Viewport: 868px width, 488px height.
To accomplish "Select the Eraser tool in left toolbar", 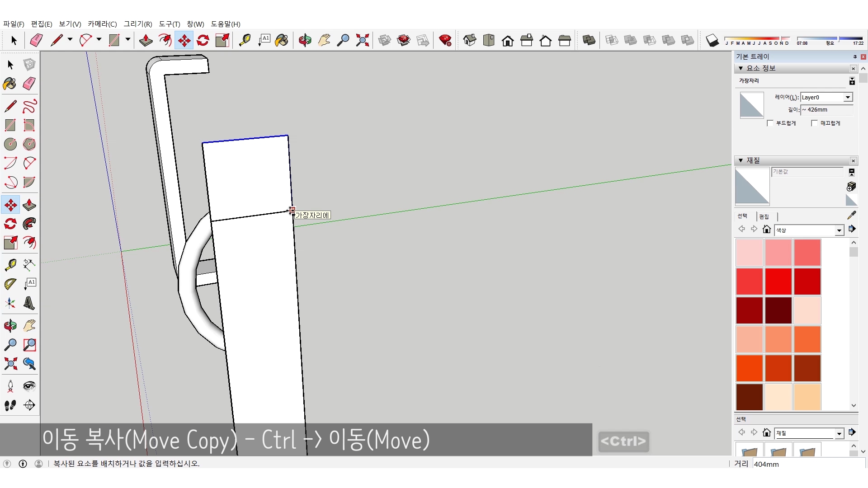I will [x=29, y=84].
